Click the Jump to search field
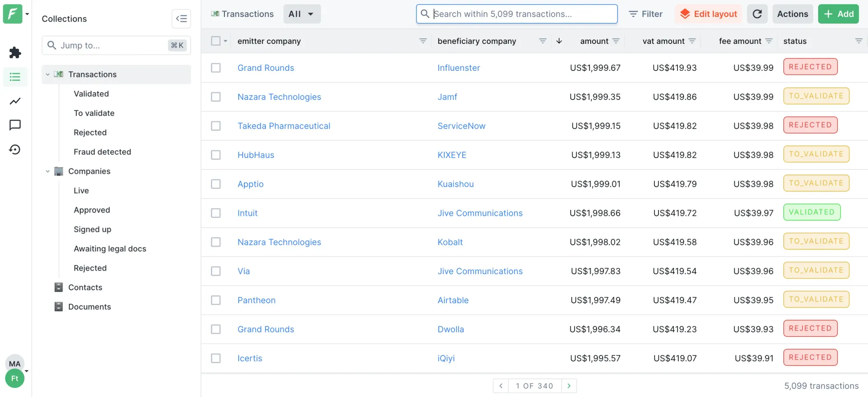Viewport: 868px width, 397px height. tap(116, 45)
